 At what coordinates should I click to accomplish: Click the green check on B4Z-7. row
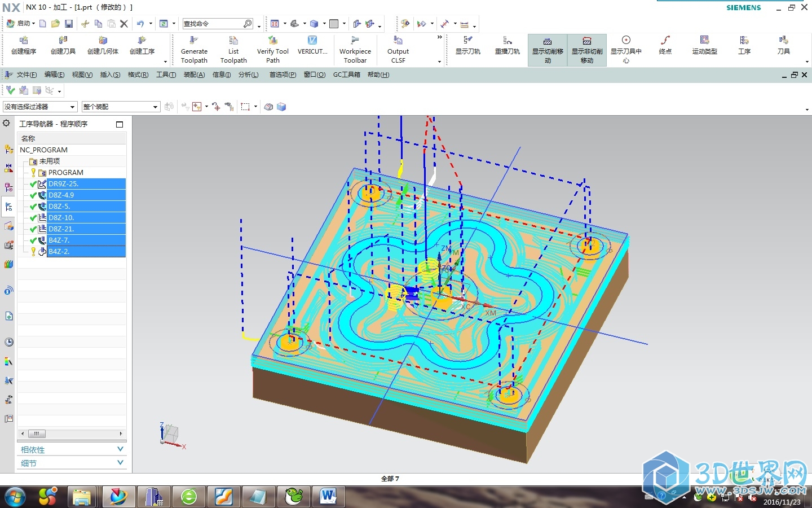[33, 240]
